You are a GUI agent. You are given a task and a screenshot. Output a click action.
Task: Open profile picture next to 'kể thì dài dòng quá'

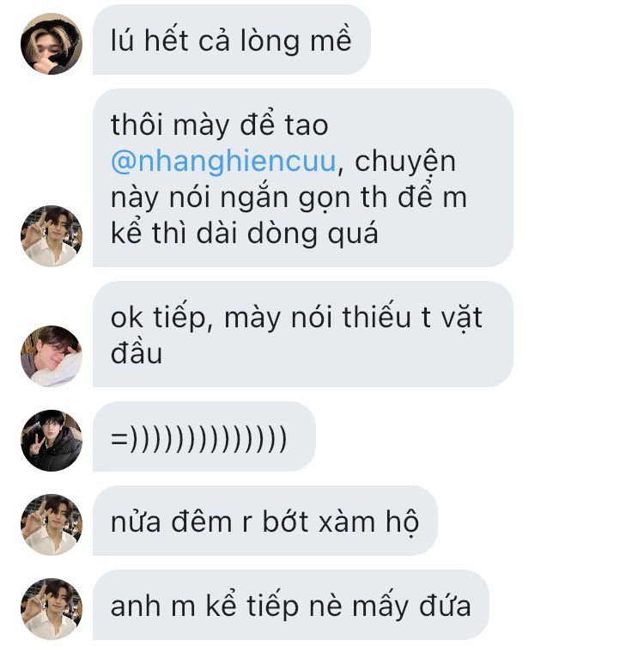(52, 236)
